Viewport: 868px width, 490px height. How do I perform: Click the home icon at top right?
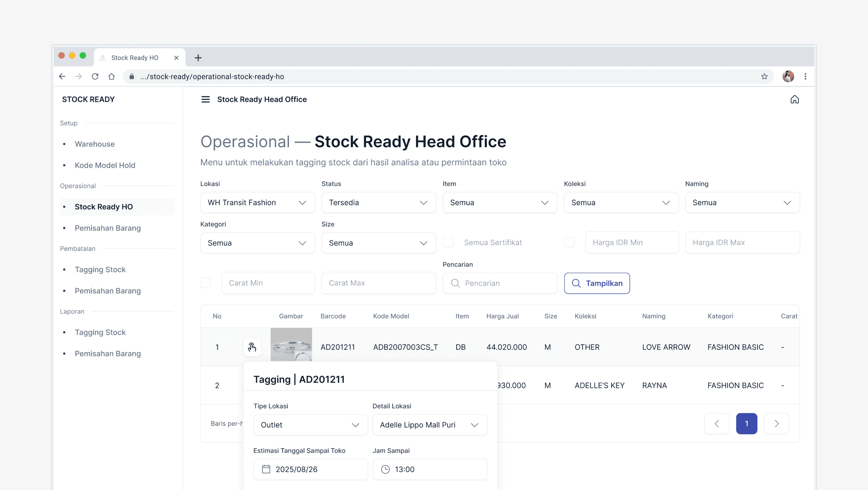794,99
